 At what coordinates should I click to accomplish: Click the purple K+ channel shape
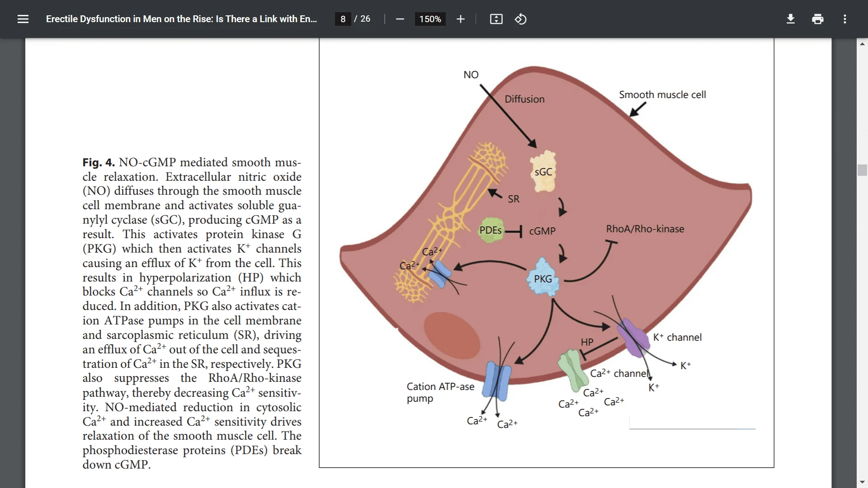coord(633,338)
